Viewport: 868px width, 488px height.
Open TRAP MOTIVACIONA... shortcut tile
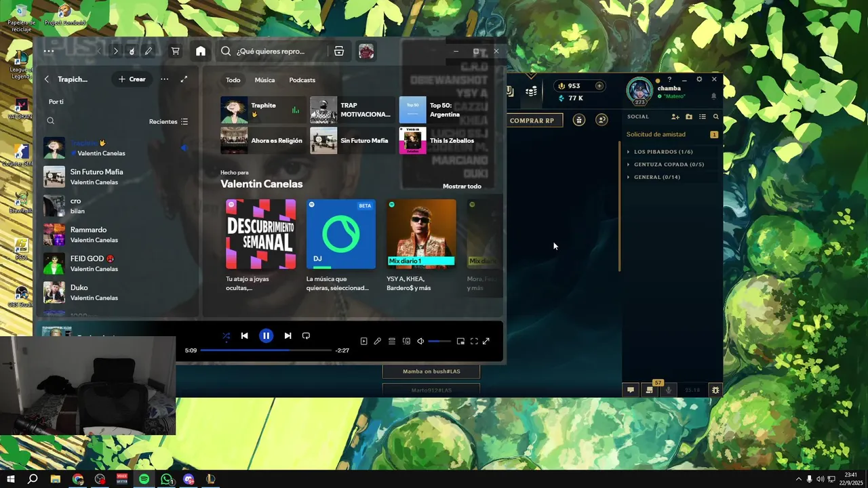pos(352,110)
